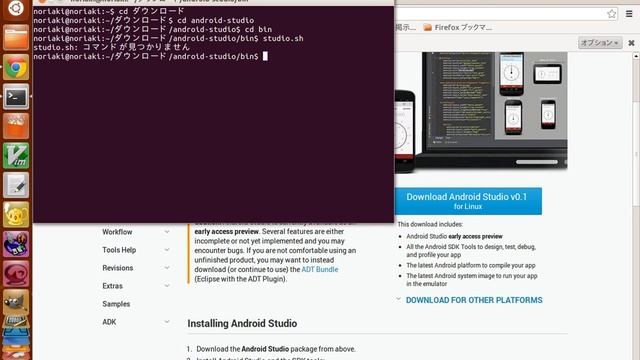Open Tools Help sidebar link
Image resolution: width=640 pixels, height=360 pixels.
click(x=119, y=250)
